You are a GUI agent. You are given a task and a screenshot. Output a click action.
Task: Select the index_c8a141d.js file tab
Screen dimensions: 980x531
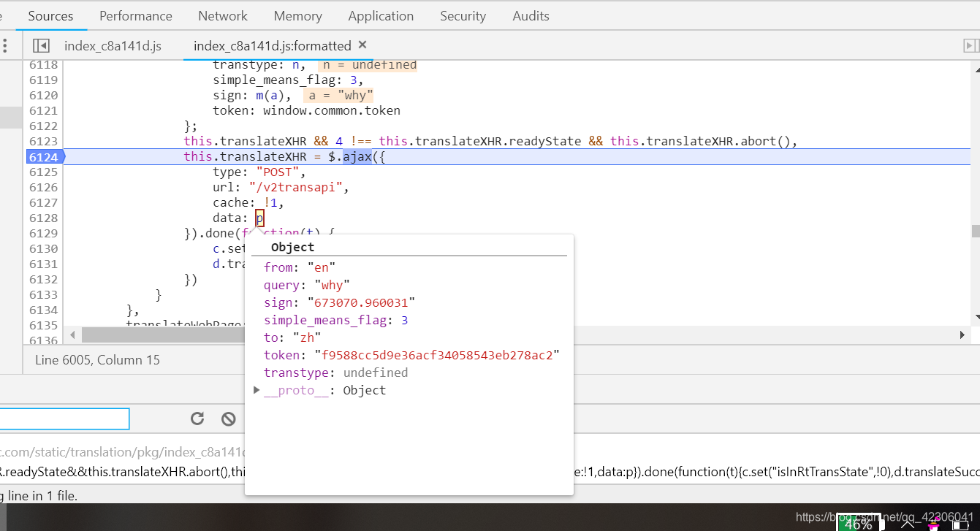(113, 45)
